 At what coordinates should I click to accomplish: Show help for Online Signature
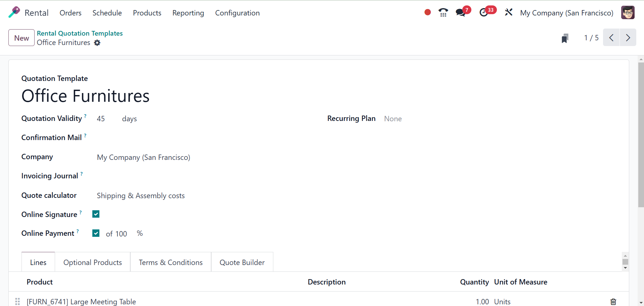81,212
